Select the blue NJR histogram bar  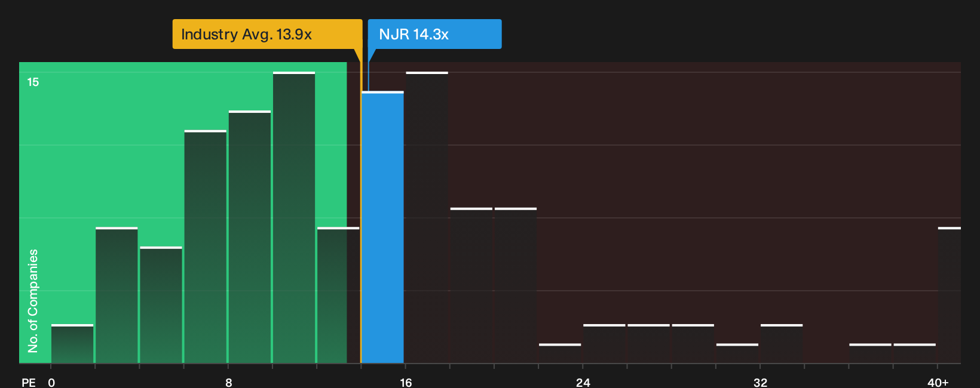[x=382, y=227]
